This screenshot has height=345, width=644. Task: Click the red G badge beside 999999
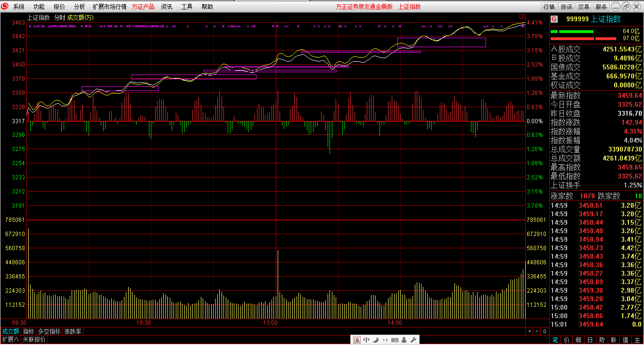(x=554, y=19)
